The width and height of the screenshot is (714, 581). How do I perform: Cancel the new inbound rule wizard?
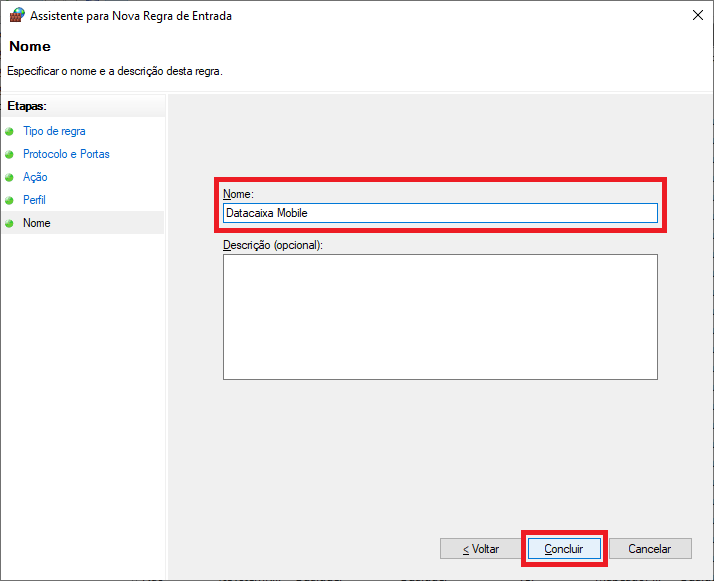pyautogui.click(x=649, y=549)
